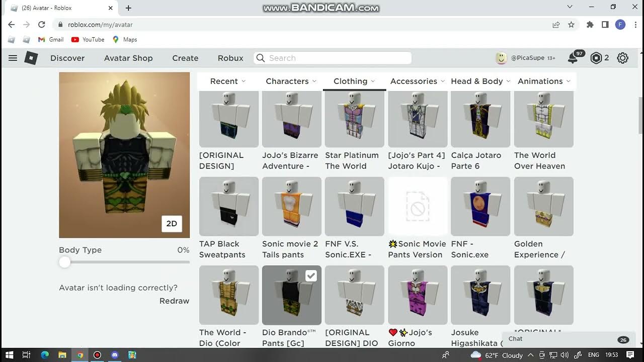Expand the Clothing dropdown
The image size is (644, 362).
[x=355, y=81]
